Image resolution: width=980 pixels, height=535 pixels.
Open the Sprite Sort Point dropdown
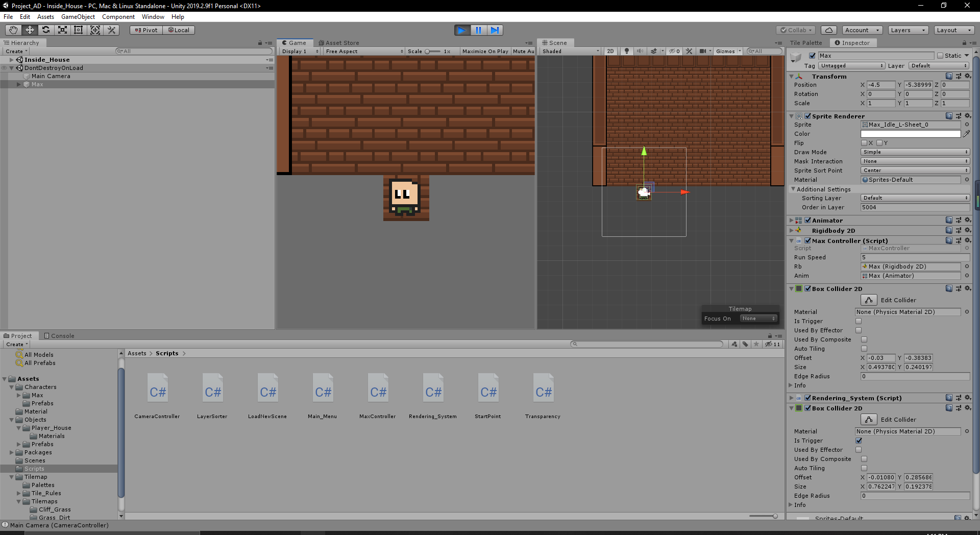[x=915, y=171]
